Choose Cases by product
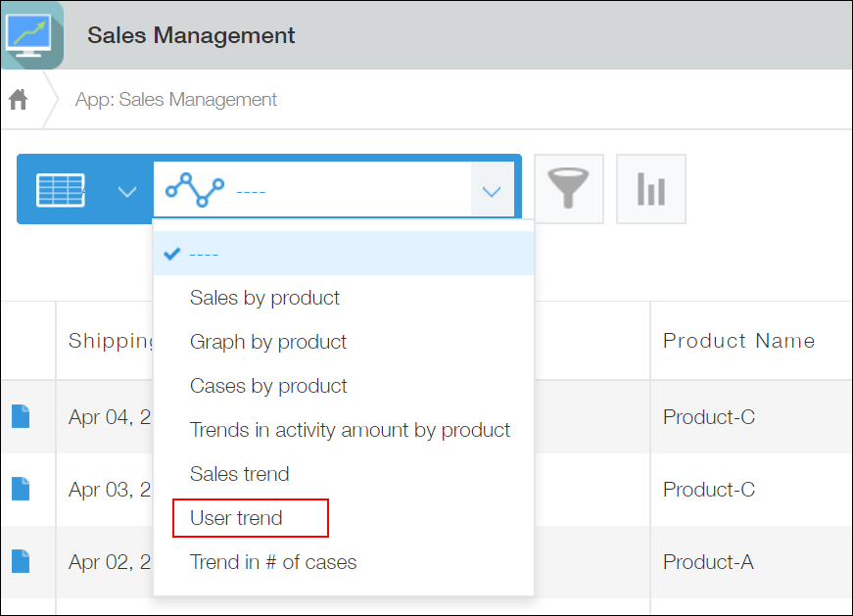Screen dimensions: 853x616 tap(268, 385)
